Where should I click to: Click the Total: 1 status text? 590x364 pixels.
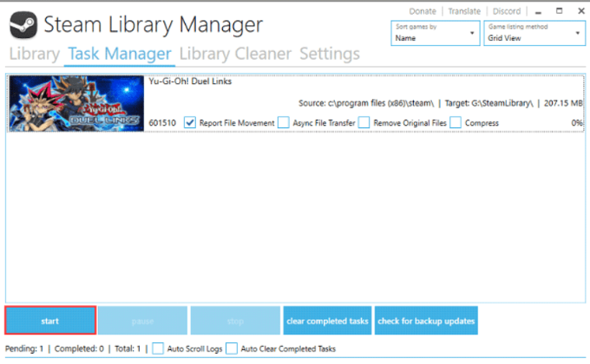(x=128, y=348)
